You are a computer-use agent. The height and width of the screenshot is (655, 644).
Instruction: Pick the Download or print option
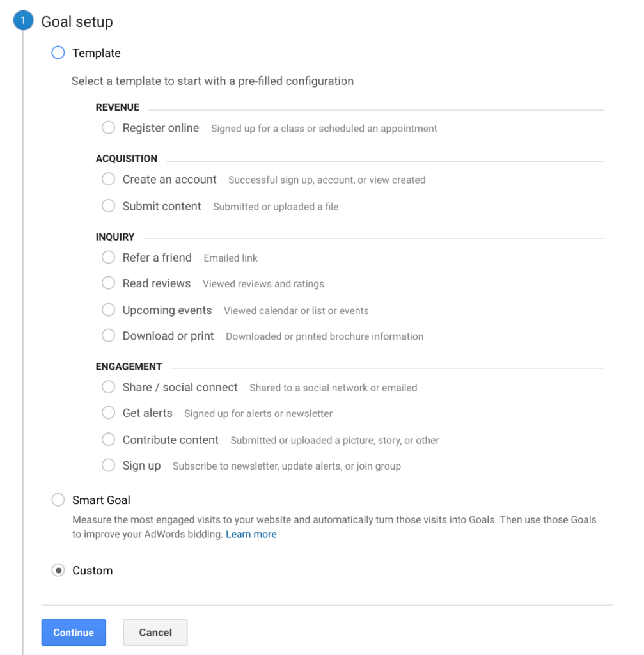click(x=109, y=336)
